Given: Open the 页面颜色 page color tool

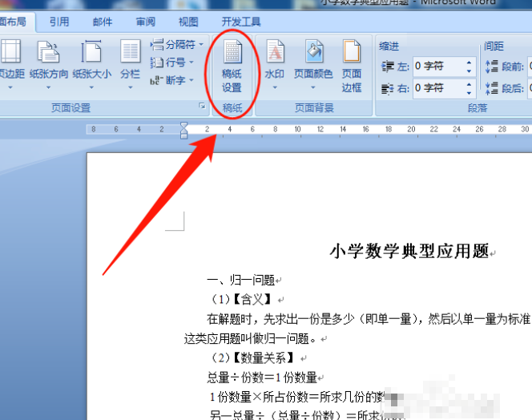Looking at the screenshot, I should (313, 64).
